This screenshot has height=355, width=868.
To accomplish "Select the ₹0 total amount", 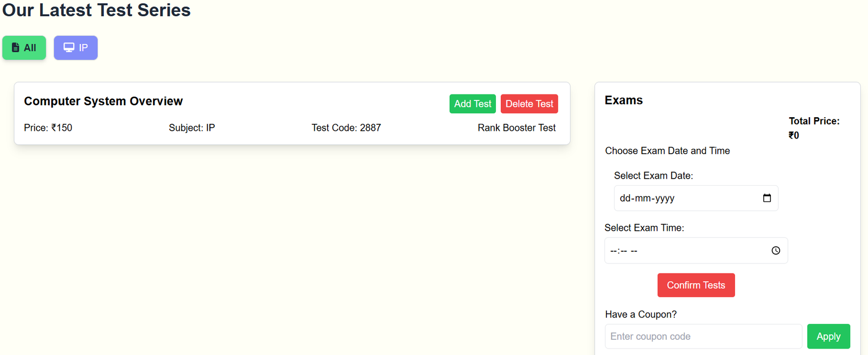I will pyautogui.click(x=794, y=135).
